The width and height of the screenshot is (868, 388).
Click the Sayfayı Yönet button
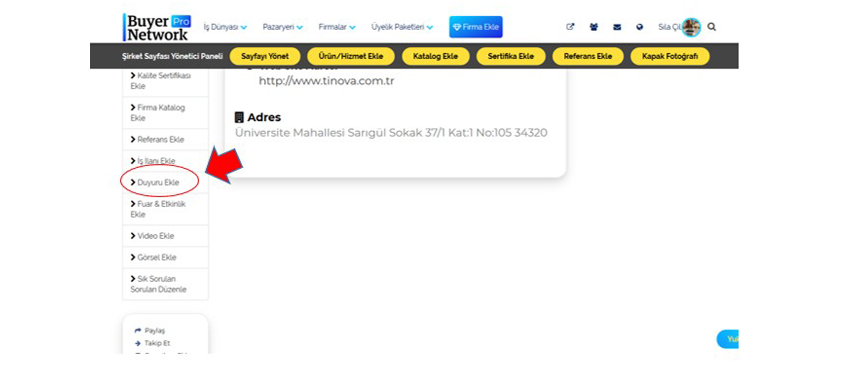(x=265, y=56)
